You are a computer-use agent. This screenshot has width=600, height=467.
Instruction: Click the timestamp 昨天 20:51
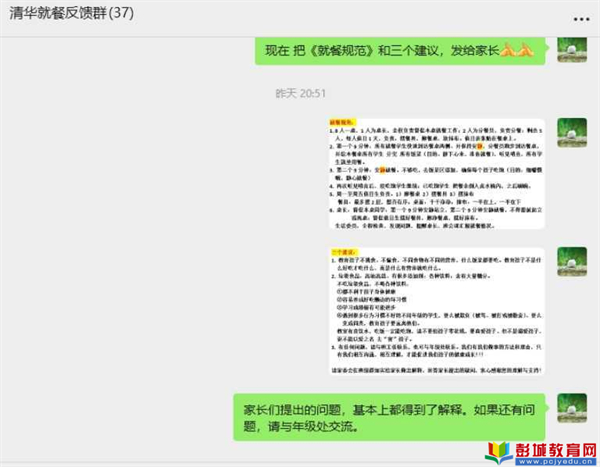(x=300, y=93)
